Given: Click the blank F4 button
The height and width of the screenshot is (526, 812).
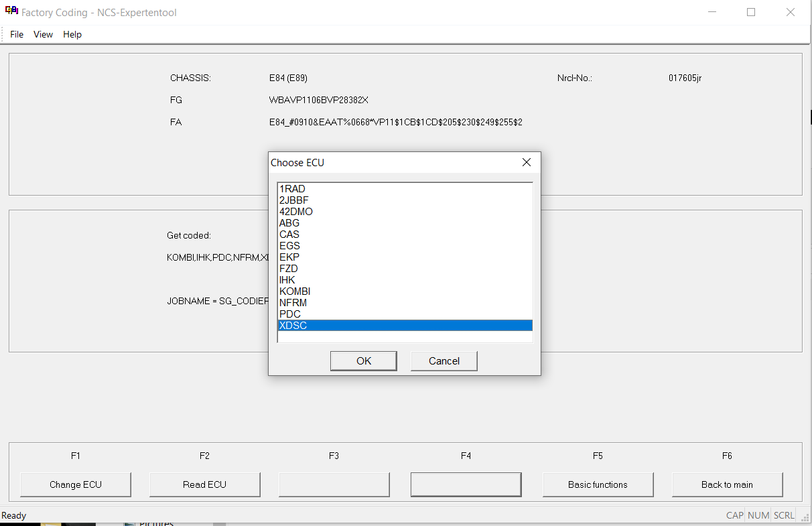Looking at the screenshot, I should coord(466,484).
